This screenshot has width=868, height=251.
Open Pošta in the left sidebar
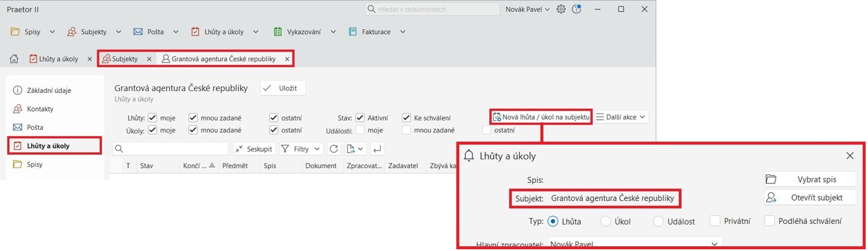(35, 127)
